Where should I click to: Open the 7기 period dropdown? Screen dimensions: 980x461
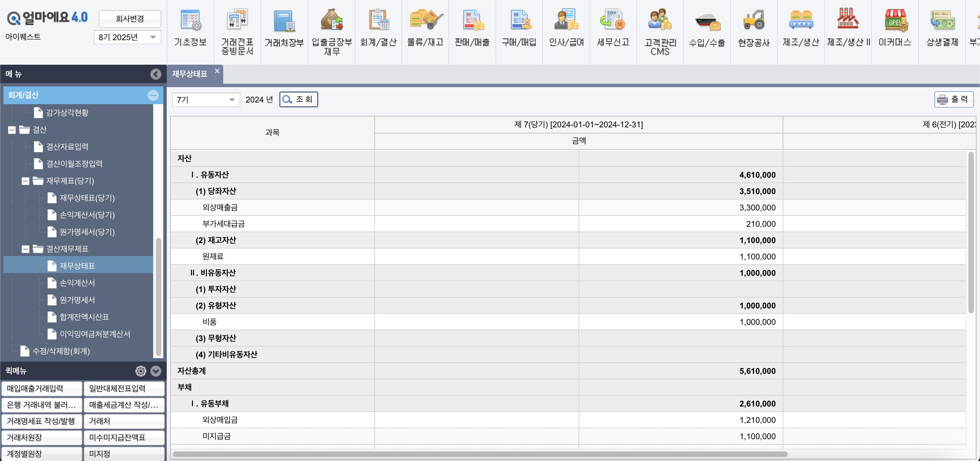pos(206,100)
